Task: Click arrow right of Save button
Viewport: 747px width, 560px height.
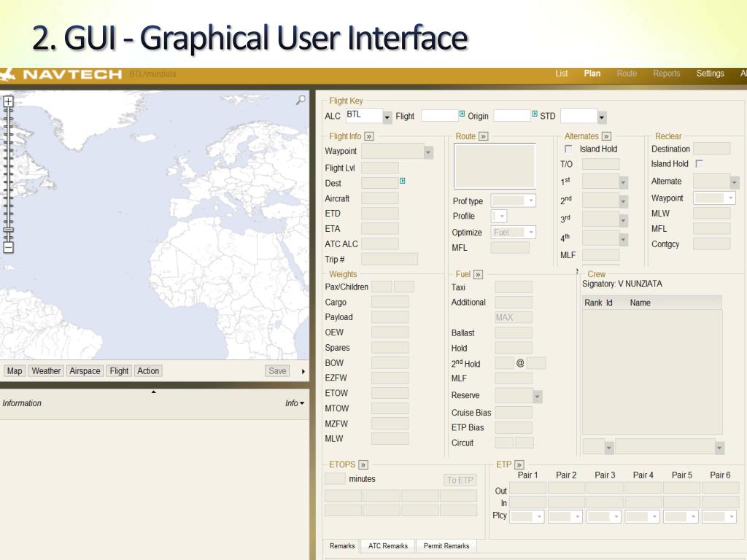Action: [303, 371]
